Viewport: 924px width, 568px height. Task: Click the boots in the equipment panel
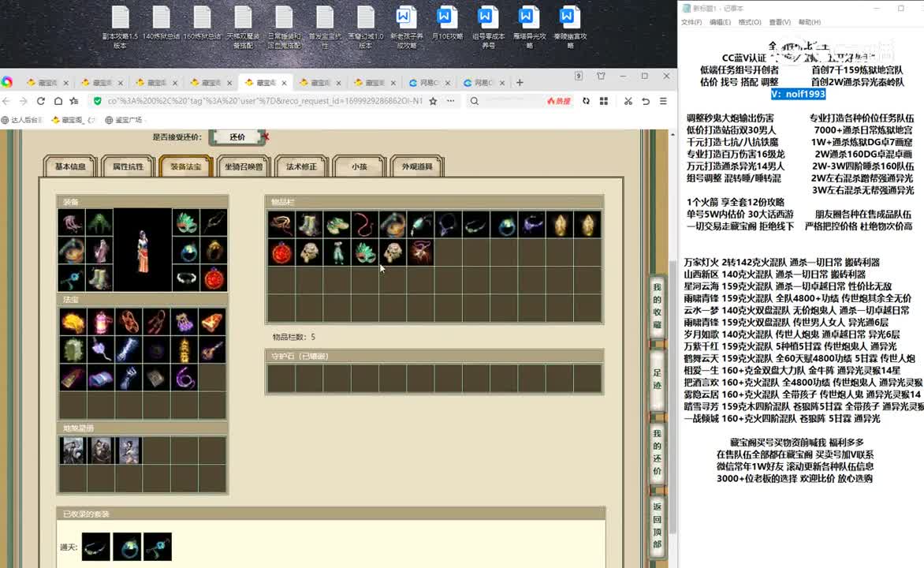coord(100,278)
